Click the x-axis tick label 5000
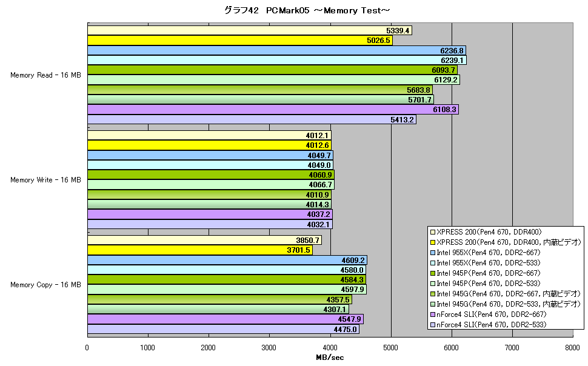This screenshot has width=588, height=366. (390, 348)
